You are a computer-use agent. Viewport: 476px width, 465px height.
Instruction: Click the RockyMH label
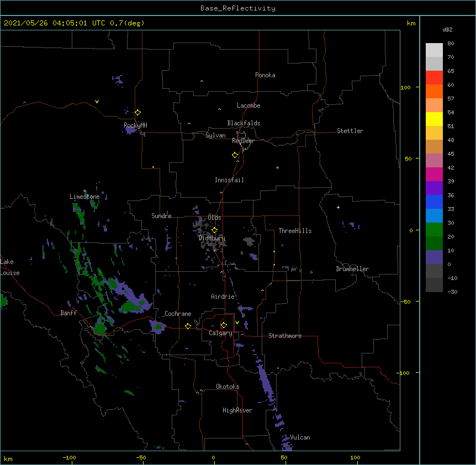tap(135, 125)
